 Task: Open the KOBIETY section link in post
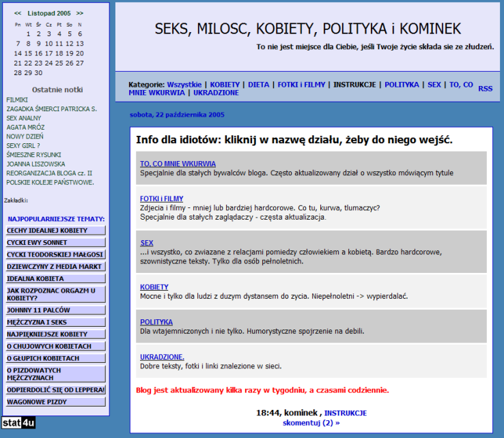(154, 287)
